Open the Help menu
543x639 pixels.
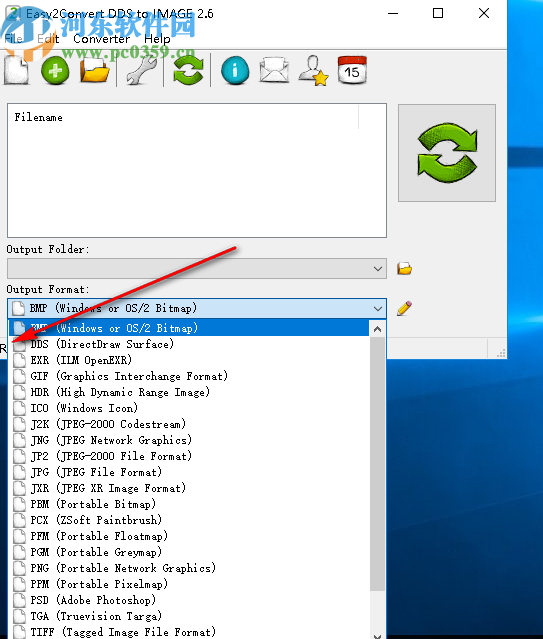pos(157,39)
